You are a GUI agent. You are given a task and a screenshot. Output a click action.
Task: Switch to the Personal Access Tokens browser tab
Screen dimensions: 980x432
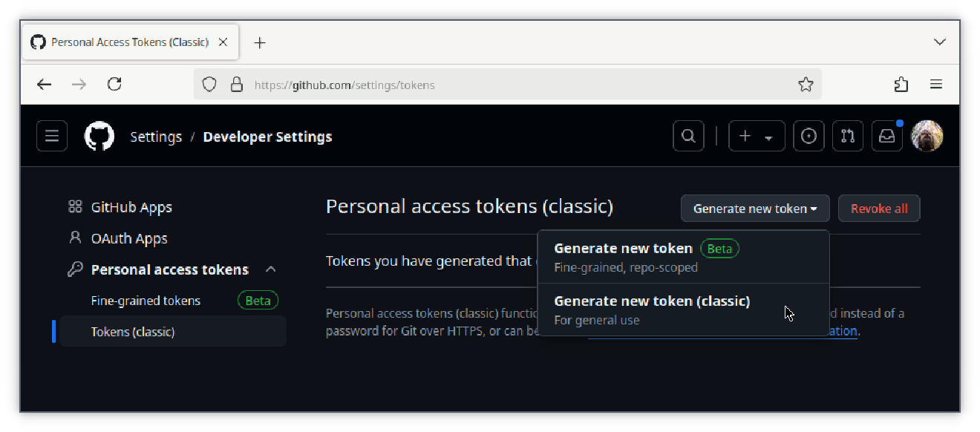tap(122, 42)
